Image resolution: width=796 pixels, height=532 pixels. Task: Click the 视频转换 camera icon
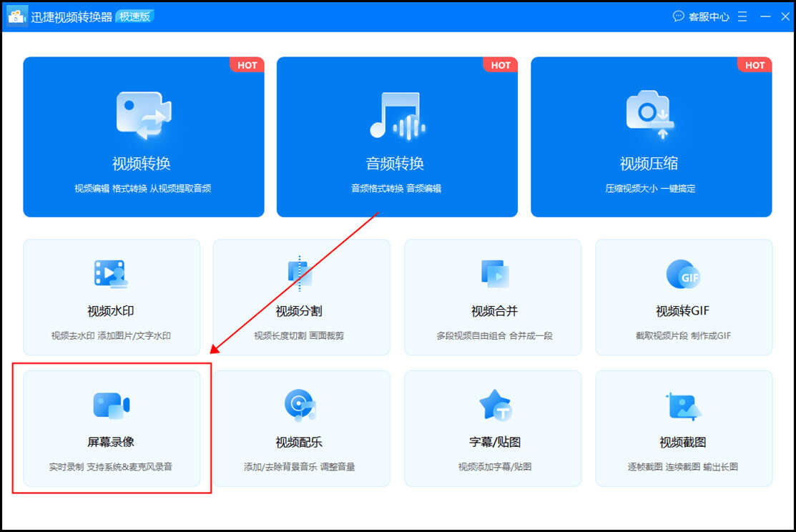(x=144, y=115)
